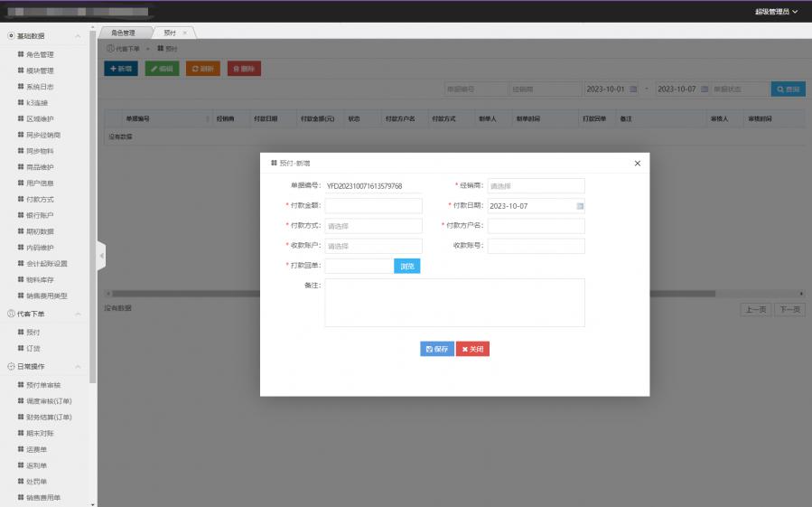Click in the 备注 remarks text area
812x507 pixels.
454,302
